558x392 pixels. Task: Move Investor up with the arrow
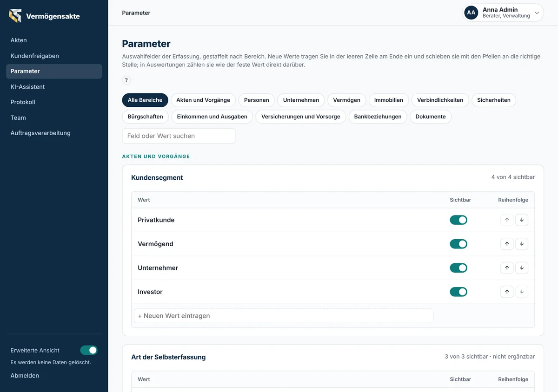click(507, 292)
